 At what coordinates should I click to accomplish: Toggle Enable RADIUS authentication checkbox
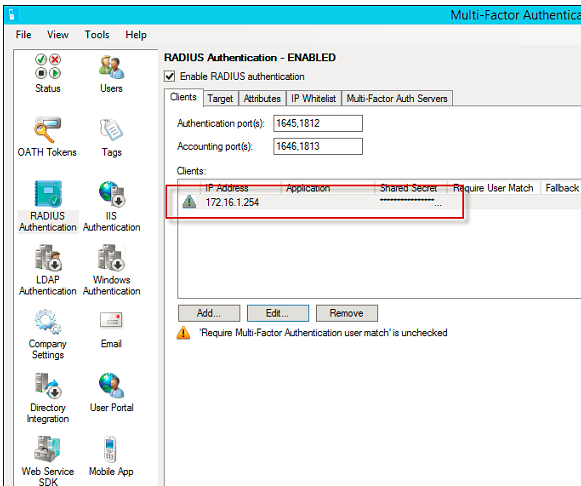pos(170,76)
